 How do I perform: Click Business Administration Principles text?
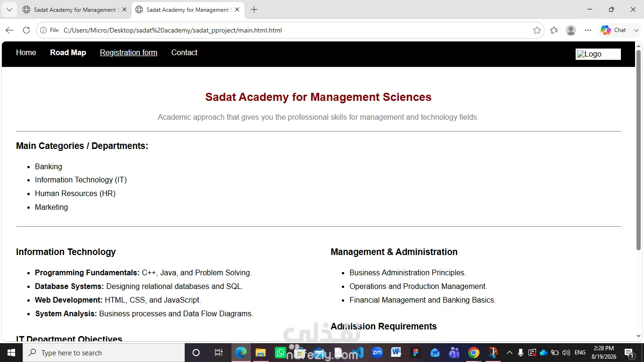pos(408,272)
